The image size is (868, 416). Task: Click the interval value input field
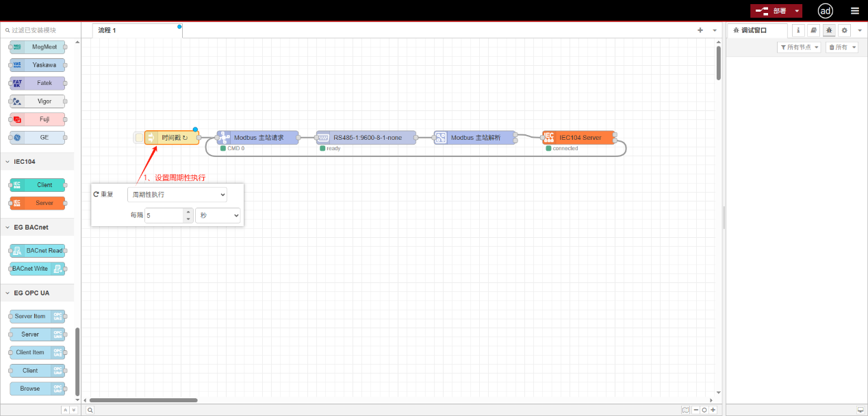[164, 215]
